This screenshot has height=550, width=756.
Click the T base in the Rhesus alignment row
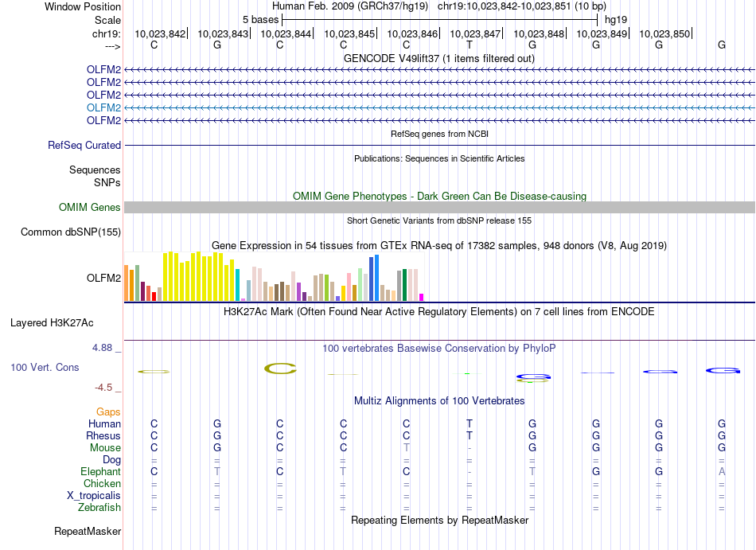pyautogui.click(x=470, y=435)
